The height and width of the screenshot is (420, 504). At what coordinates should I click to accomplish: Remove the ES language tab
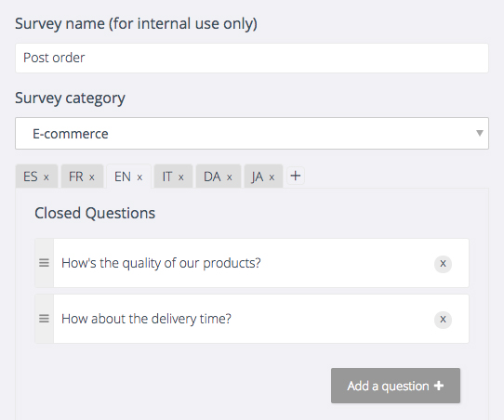coord(46,177)
